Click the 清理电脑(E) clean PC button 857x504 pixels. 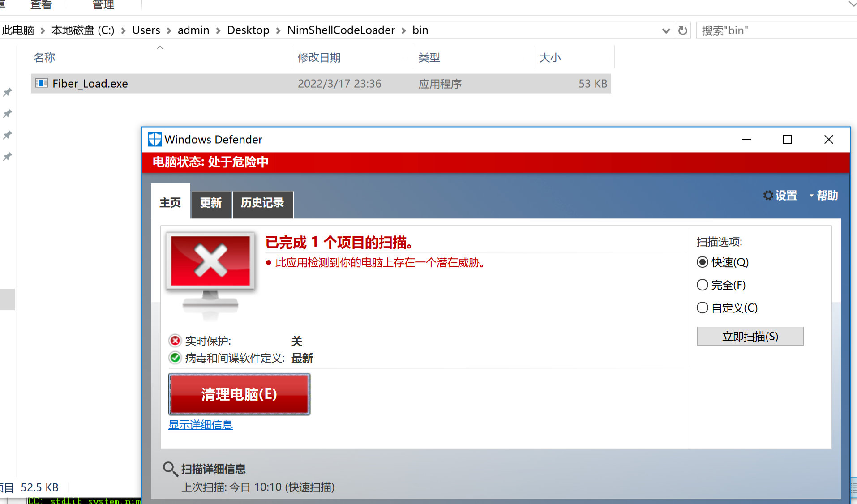pos(239,394)
